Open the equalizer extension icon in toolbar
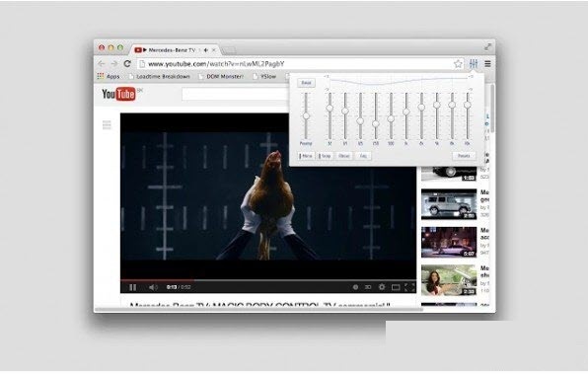This screenshot has height=374, width=588. [474, 64]
